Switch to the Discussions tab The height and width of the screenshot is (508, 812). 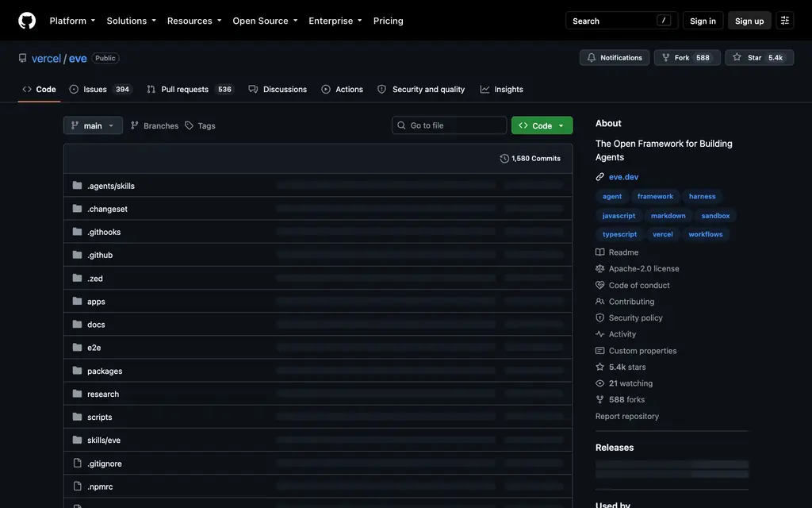click(x=278, y=89)
